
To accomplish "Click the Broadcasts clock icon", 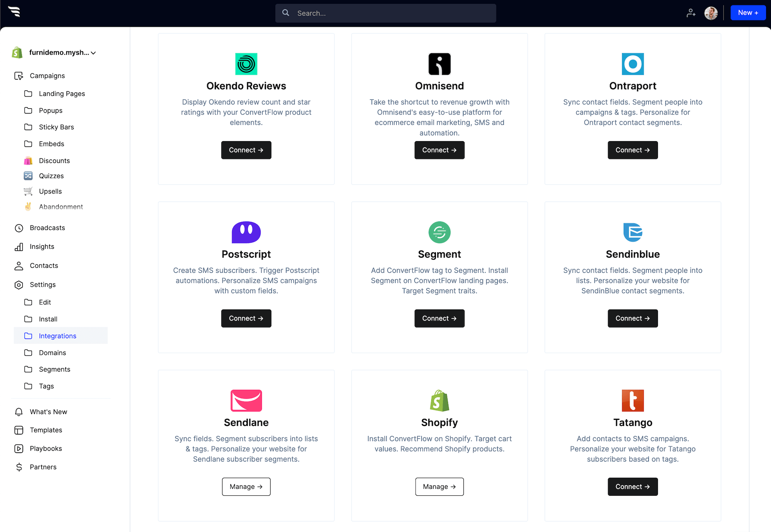I will pos(19,228).
